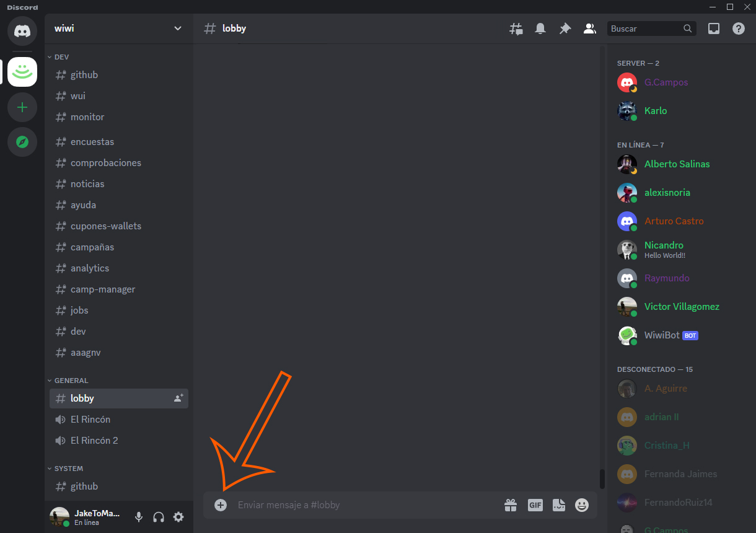The width and height of the screenshot is (756, 533).
Task: Open the ayuda channel
Action: [x=119, y=205]
